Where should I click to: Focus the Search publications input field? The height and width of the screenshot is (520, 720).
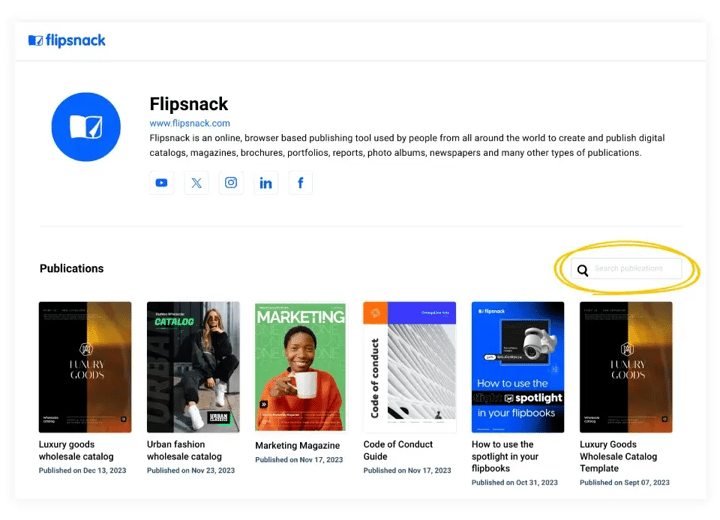pyautogui.click(x=626, y=268)
